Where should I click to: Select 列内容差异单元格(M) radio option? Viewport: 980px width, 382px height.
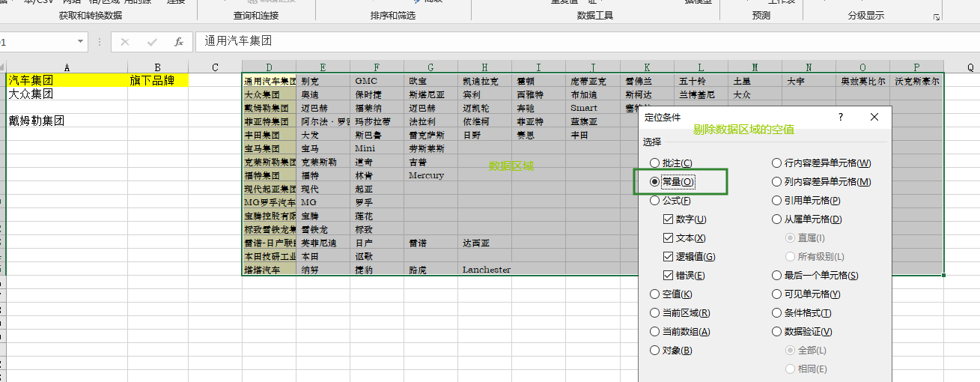(x=822, y=182)
